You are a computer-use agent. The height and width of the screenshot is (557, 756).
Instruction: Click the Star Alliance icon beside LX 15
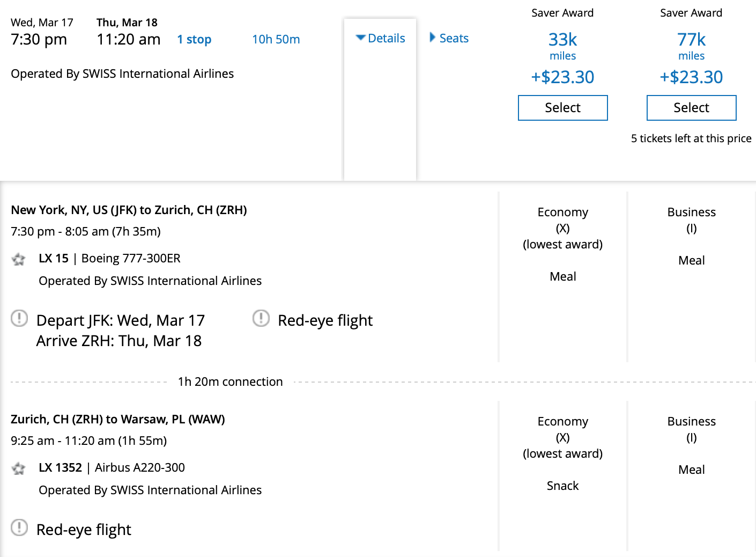point(19,259)
